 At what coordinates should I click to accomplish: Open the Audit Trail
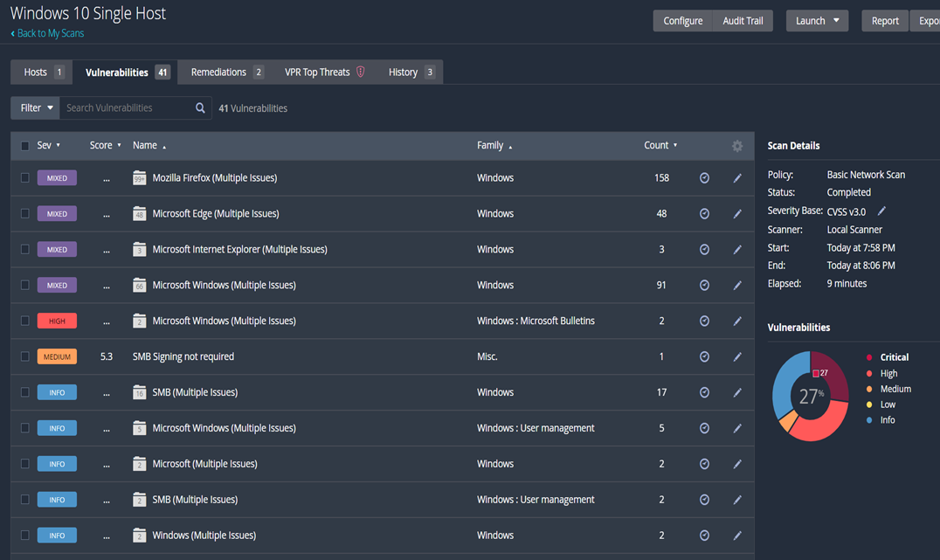(743, 20)
